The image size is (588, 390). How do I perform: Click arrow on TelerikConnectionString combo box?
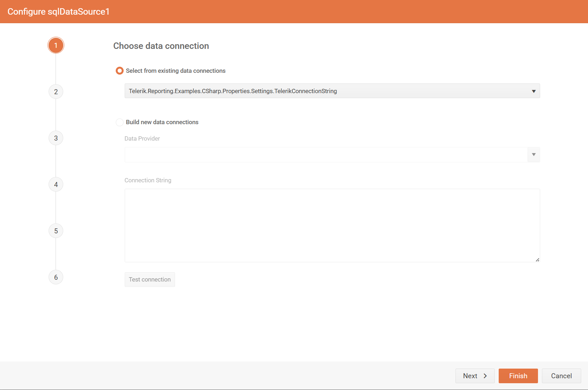pyautogui.click(x=533, y=91)
